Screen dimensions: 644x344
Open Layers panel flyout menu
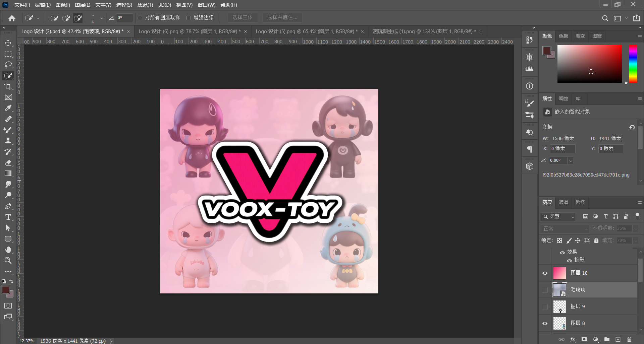640,202
